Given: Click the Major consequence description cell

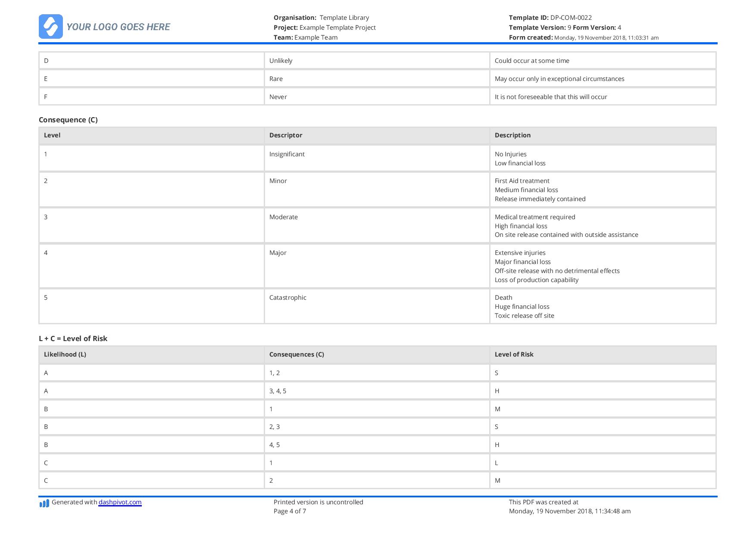Looking at the screenshot, I should pos(557,266).
